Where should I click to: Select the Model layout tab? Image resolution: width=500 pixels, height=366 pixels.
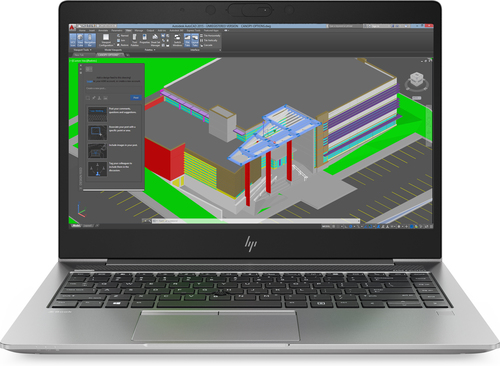[76, 226]
